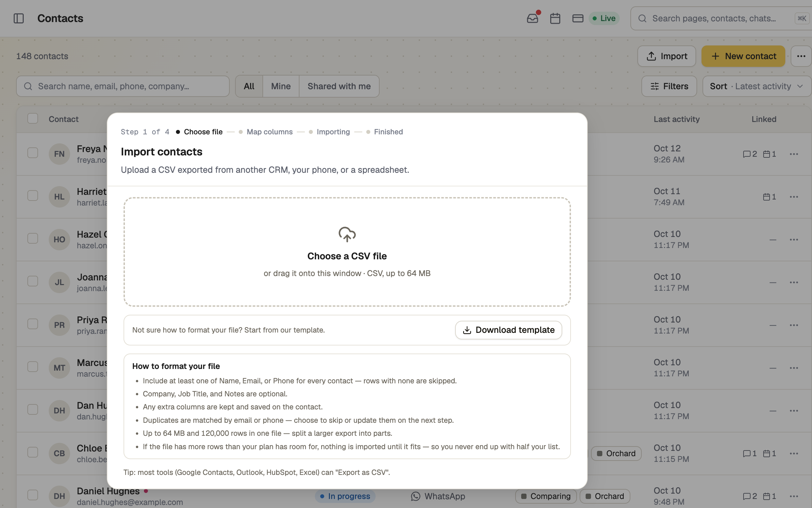
Task: Focus the global search pages, contacts field
Action: click(722, 18)
